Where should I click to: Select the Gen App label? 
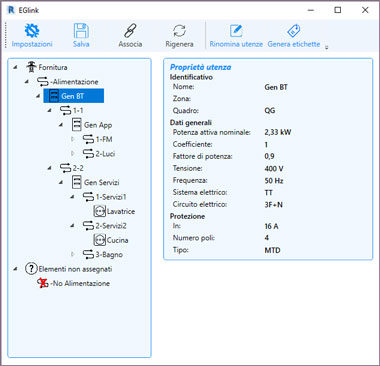98,125
